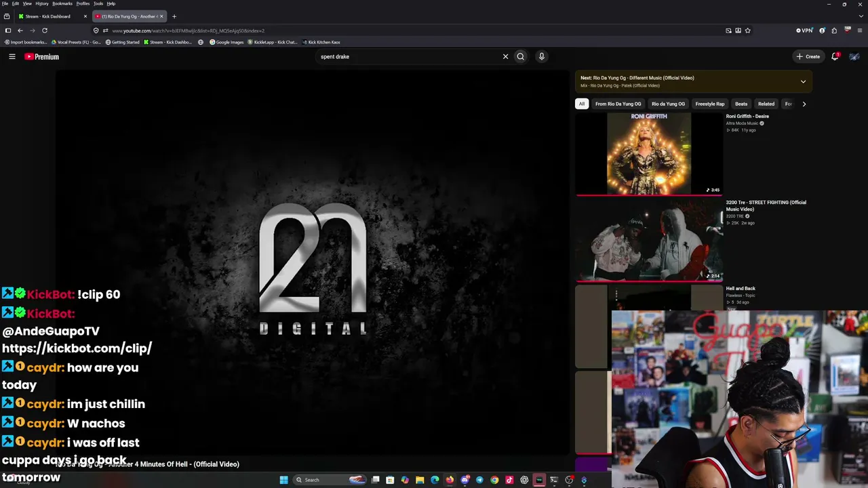Open the Getting Started bookmark
Viewport: 868px width, 488px height.
coord(123,42)
